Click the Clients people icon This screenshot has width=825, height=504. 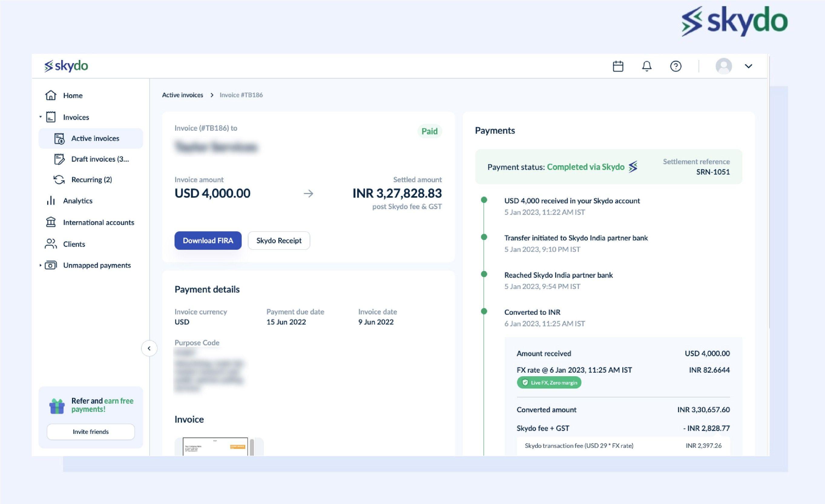click(51, 244)
